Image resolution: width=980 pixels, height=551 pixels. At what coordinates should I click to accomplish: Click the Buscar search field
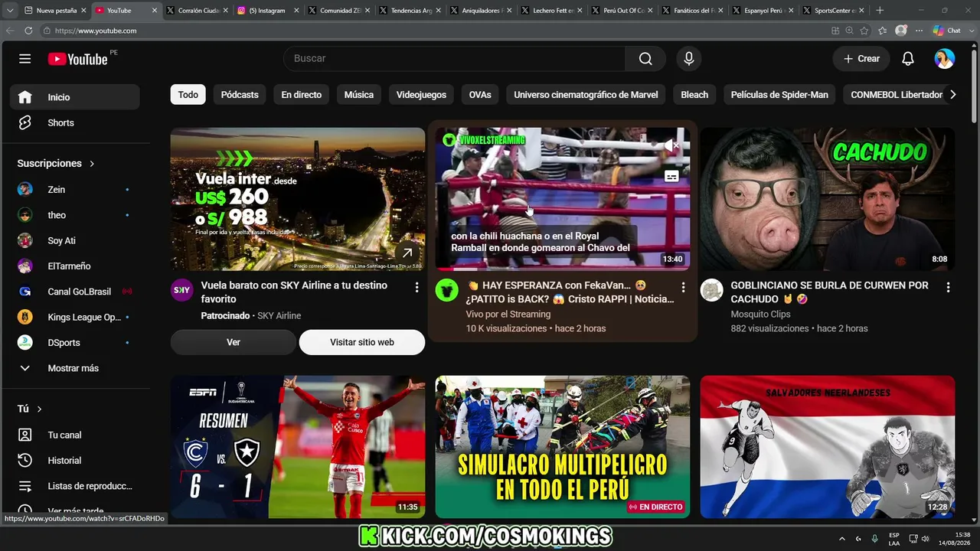[x=455, y=59]
